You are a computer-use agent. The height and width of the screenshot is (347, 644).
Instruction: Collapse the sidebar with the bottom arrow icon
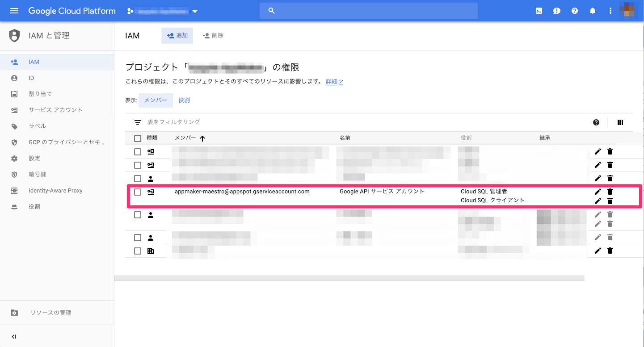(14, 336)
